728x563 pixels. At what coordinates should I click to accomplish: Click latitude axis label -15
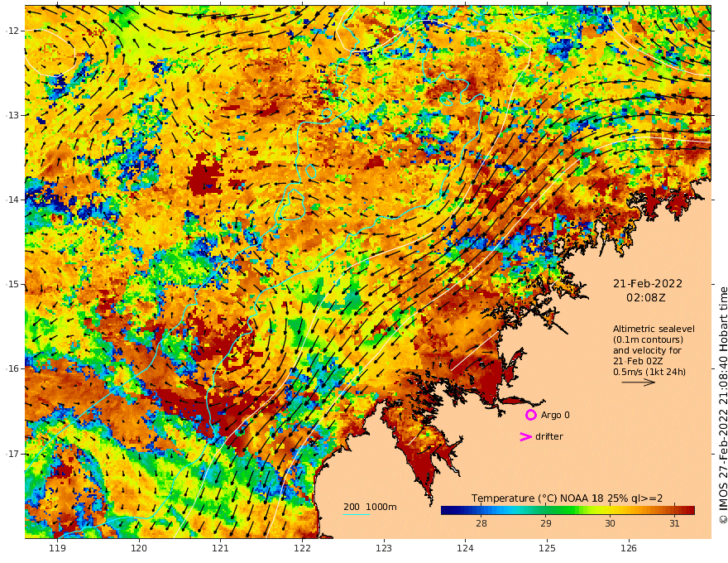pyautogui.click(x=12, y=284)
